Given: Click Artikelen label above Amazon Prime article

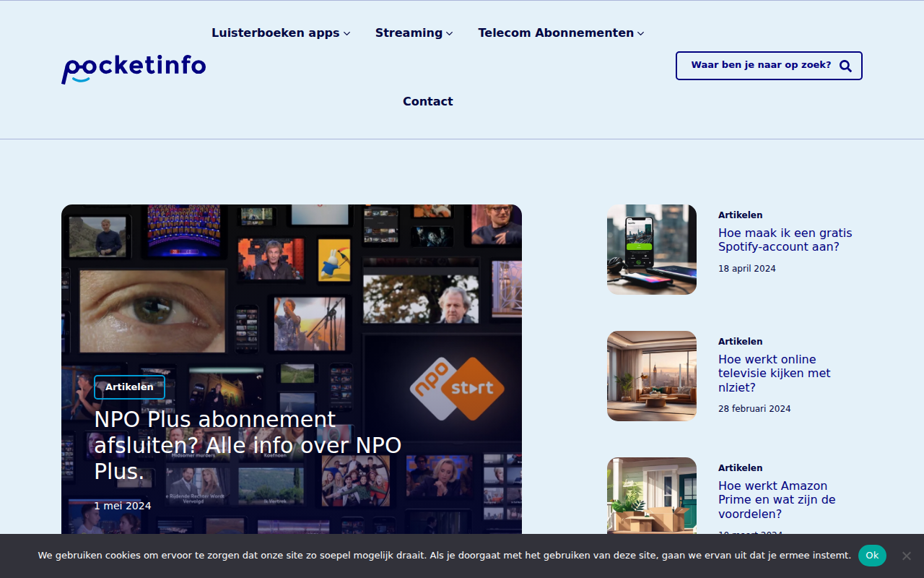Looking at the screenshot, I should pyautogui.click(x=741, y=468).
